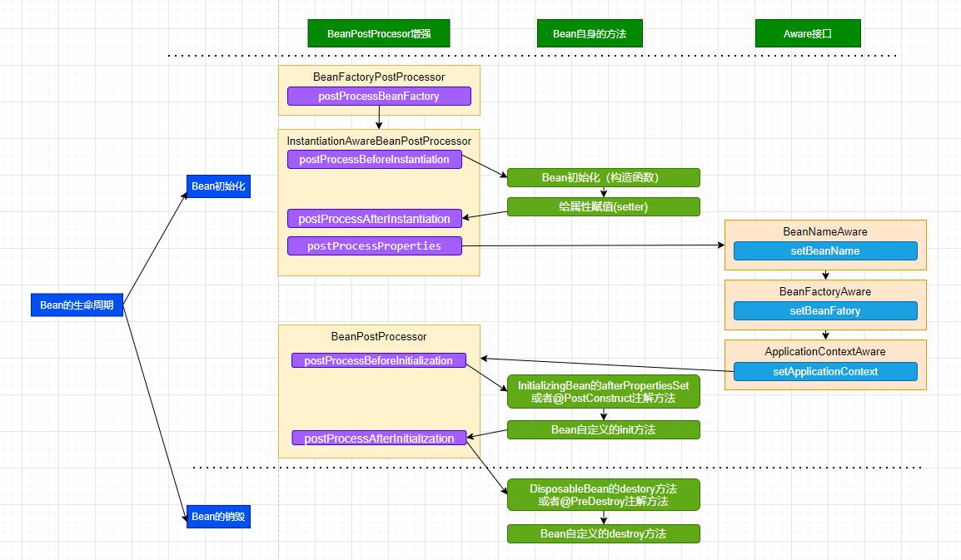Viewport: 961px width, 560px height.
Task: Click the Bean自定义的init方法 box
Action: (603, 429)
